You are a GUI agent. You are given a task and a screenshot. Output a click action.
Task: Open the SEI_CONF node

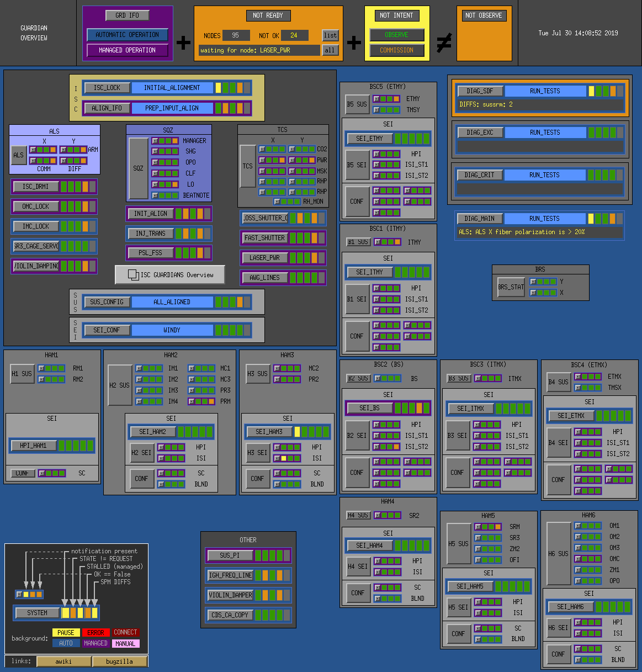point(107,330)
